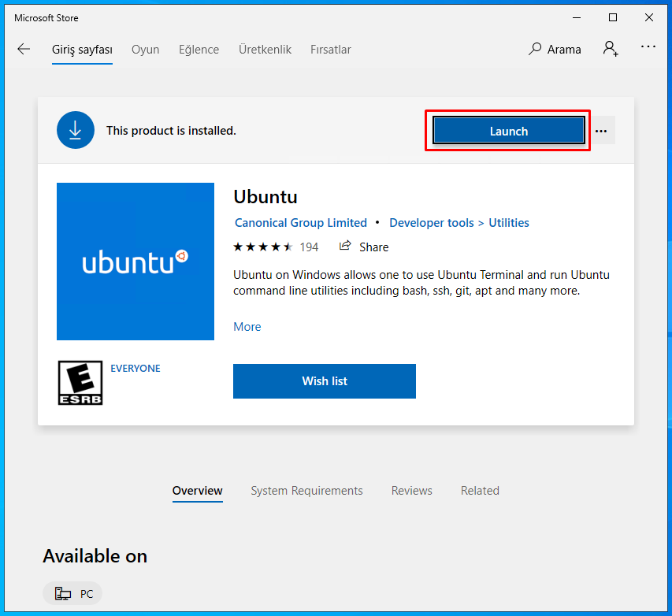The image size is (672, 616).
Task: Minimize the Microsoft Store window
Action: click(x=577, y=17)
